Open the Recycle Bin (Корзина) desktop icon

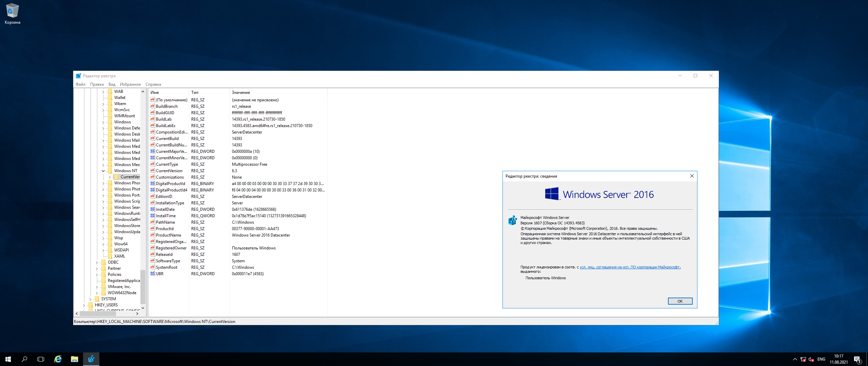click(13, 14)
